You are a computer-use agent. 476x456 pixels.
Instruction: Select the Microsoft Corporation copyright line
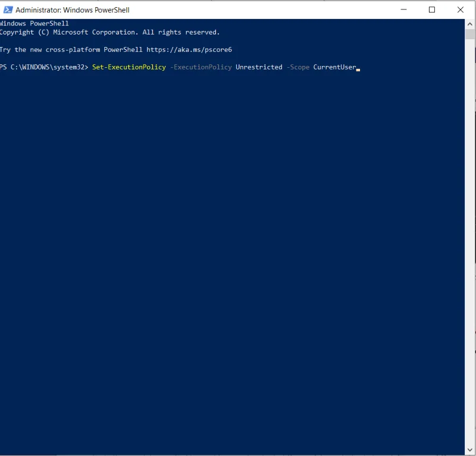point(109,32)
